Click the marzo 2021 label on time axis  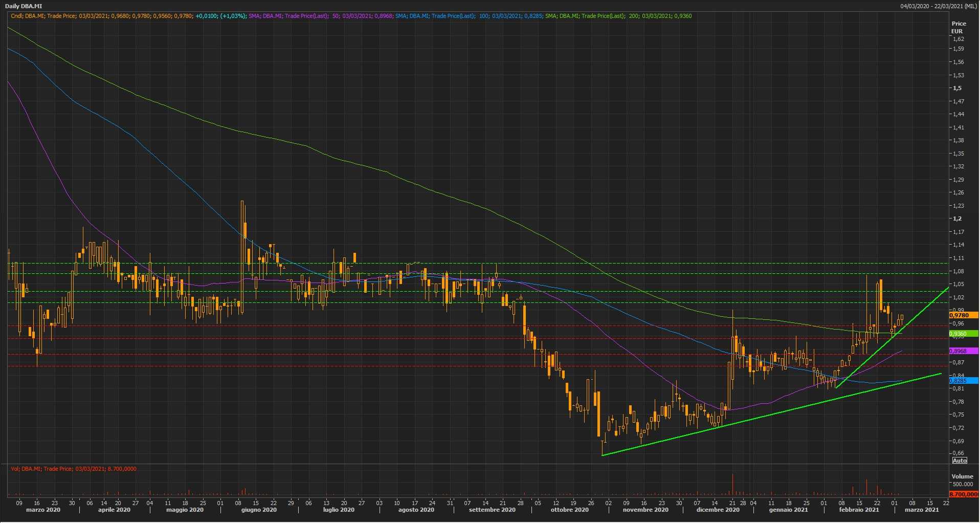pos(922,510)
